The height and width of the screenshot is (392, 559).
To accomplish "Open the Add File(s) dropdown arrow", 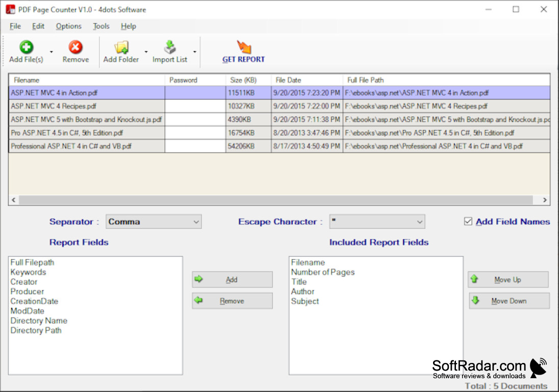I will tap(52, 52).
